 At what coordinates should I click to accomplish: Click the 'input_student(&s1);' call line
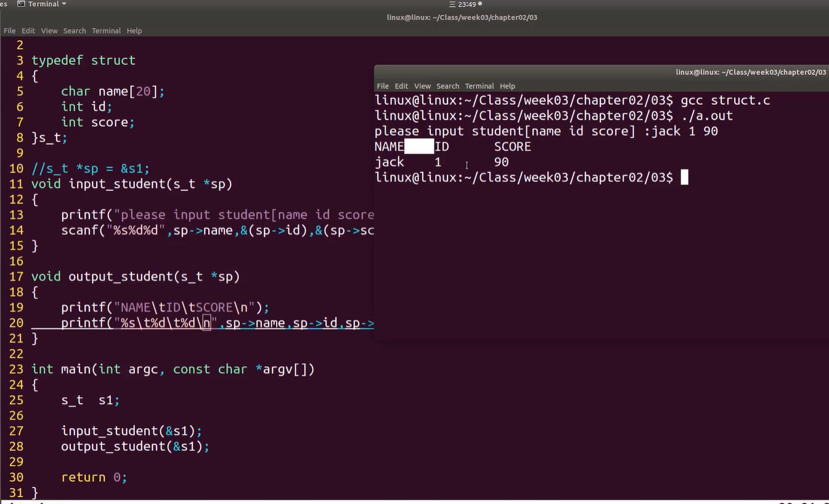131,431
